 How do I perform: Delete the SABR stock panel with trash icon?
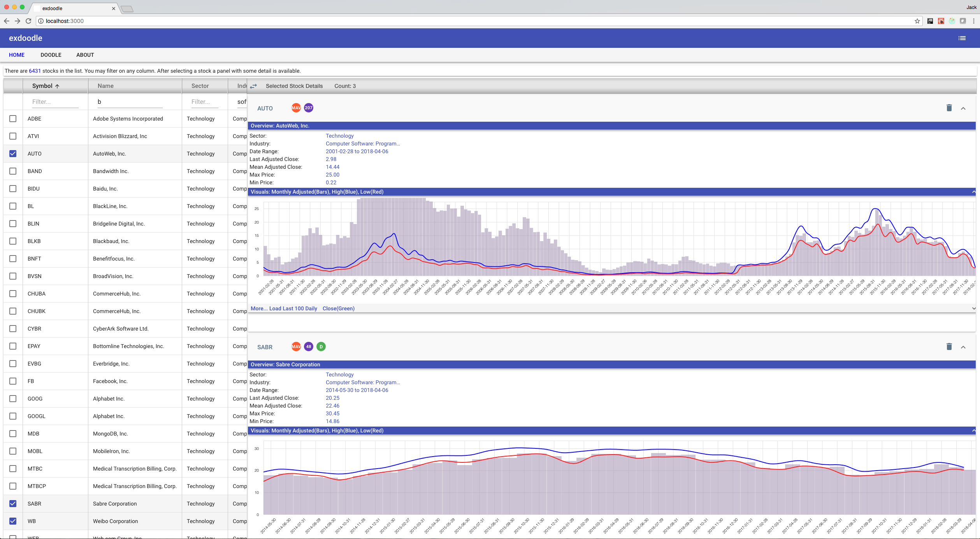point(949,347)
